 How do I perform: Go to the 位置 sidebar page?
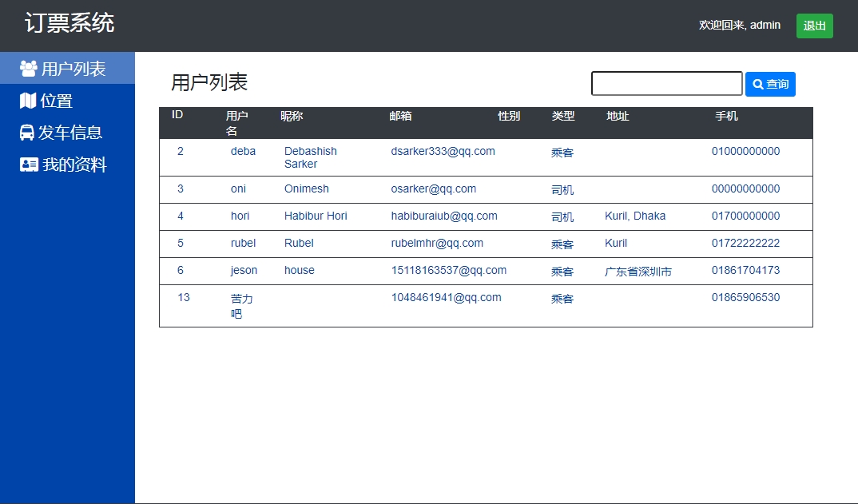click(x=57, y=101)
